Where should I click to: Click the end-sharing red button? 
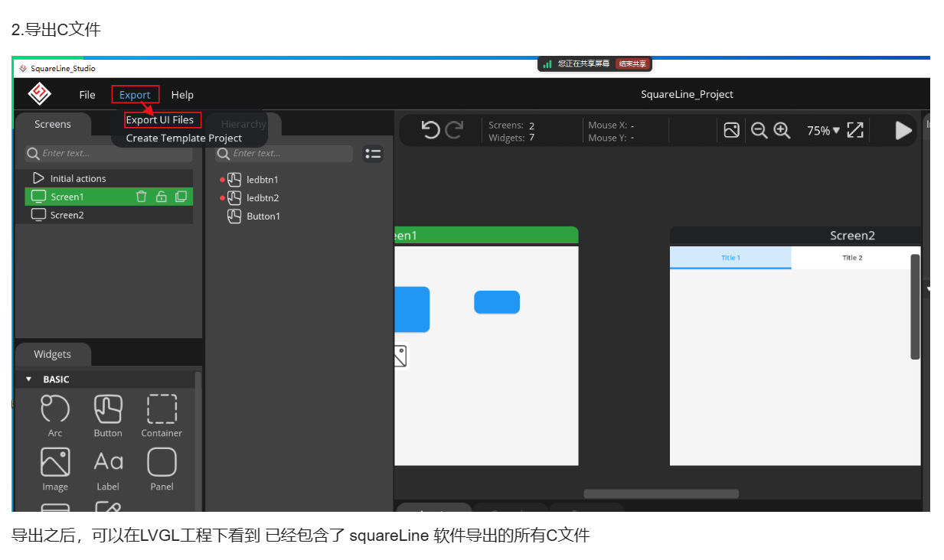(x=632, y=64)
